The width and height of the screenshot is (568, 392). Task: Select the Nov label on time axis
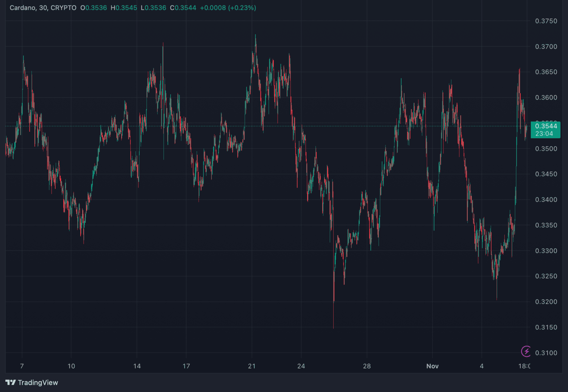tap(432, 366)
